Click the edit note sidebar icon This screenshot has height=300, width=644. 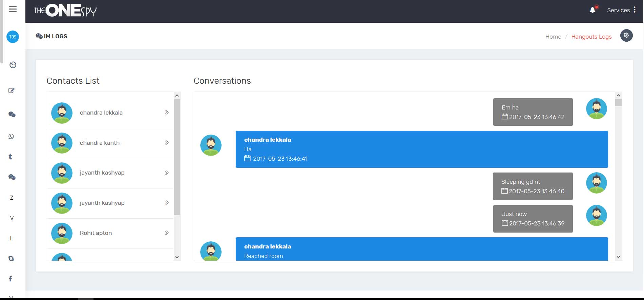click(x=12, y=91)
